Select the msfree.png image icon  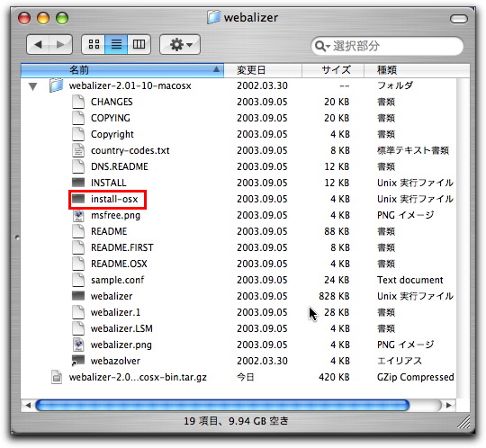[x=78, y=215]
